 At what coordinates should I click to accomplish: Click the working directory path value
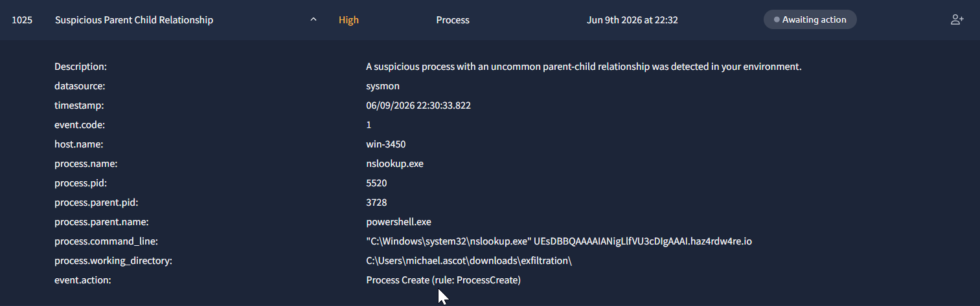point(469,261)
